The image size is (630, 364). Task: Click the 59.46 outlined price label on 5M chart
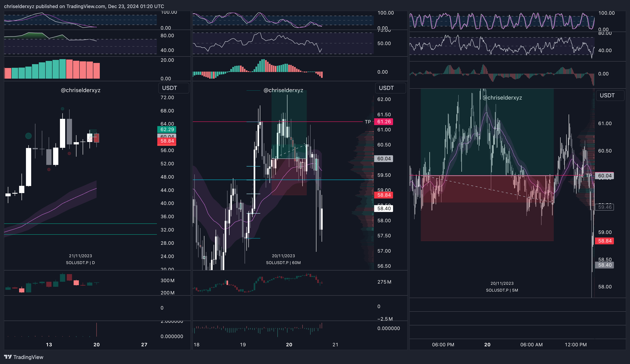[x=604, y=207]
